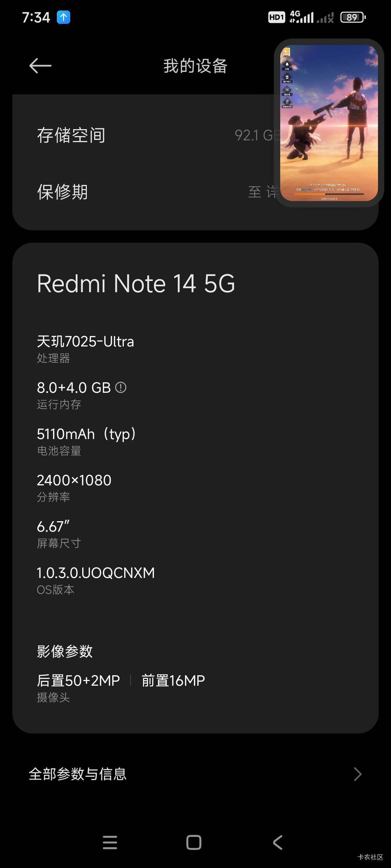Tap the blue upload arrow status icon
The width and height of the screenshot is (391, 868).
click(63, 17)
